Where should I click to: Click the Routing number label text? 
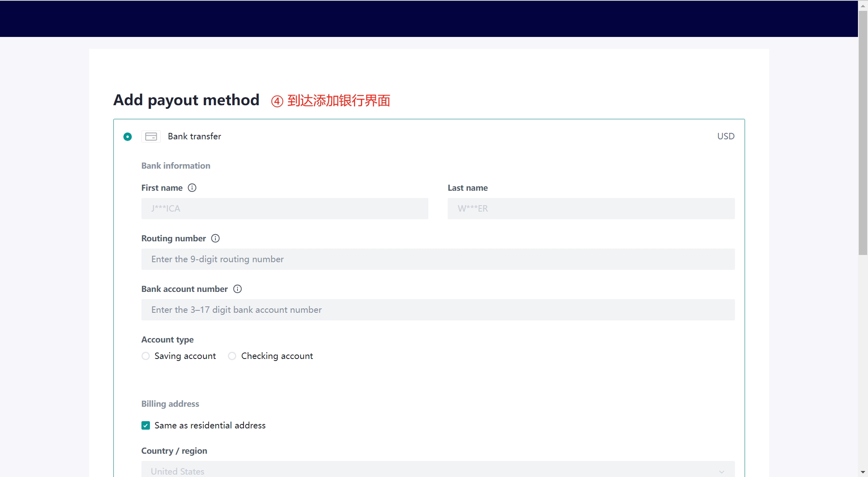pyautogui.click(x=174, y=238)
